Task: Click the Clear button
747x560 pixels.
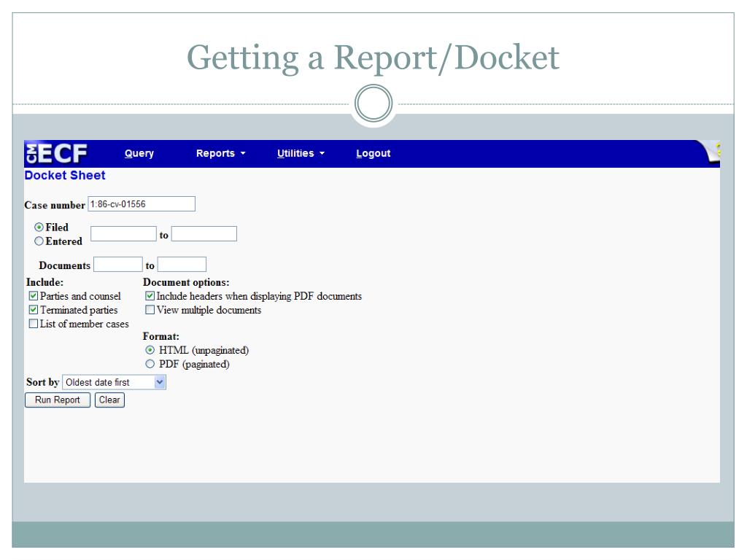Action: click(109, 400)
